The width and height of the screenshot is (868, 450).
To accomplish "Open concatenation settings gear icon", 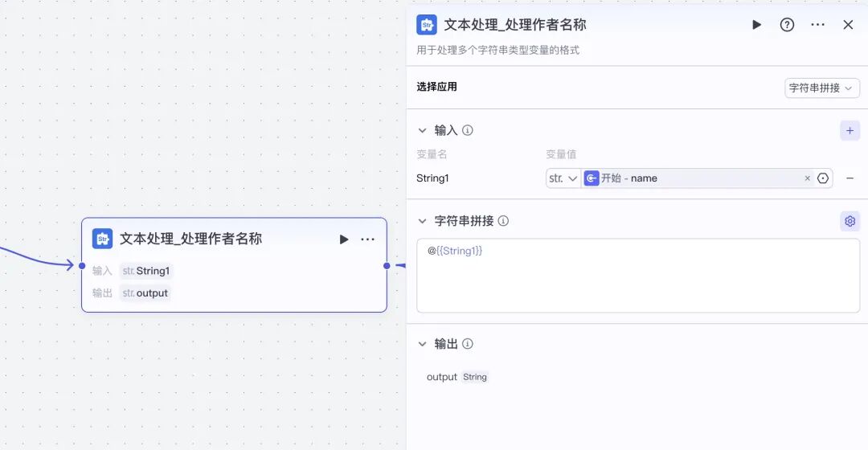I will click(850, 221).
